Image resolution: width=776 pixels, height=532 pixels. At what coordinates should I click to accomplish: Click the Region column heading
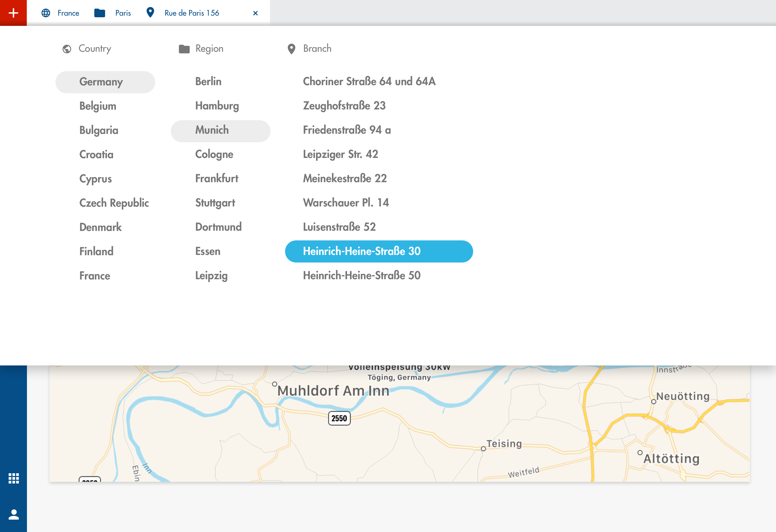coord(209,49)
